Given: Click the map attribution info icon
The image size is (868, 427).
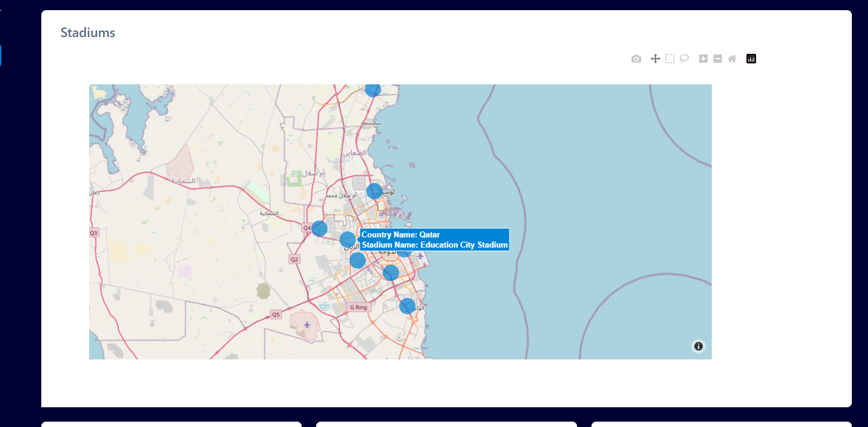Looking at the screenshot, I should click(x=698, y=346).
